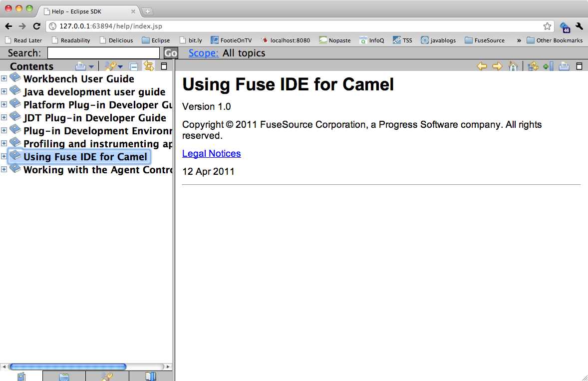The height and width of the screenshot is (381, 588).
Task: Open the browser wrench settings menu
Action: point(580,26)
